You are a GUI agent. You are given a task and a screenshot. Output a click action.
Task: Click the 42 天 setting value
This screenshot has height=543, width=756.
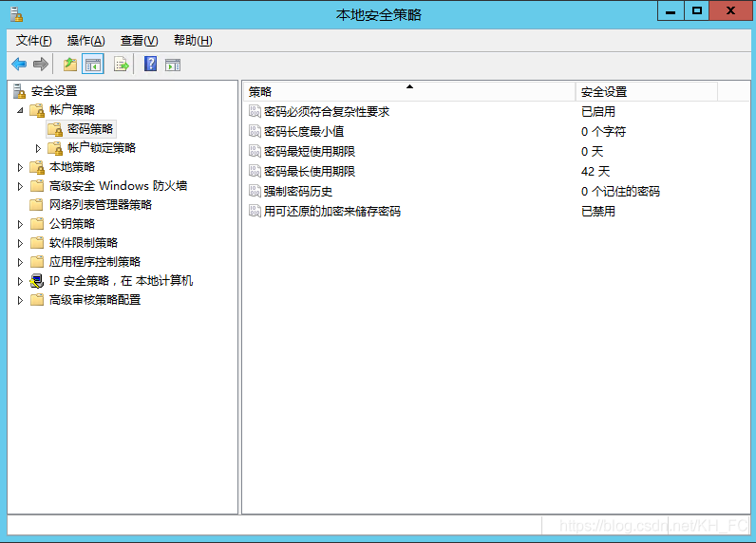595,172
